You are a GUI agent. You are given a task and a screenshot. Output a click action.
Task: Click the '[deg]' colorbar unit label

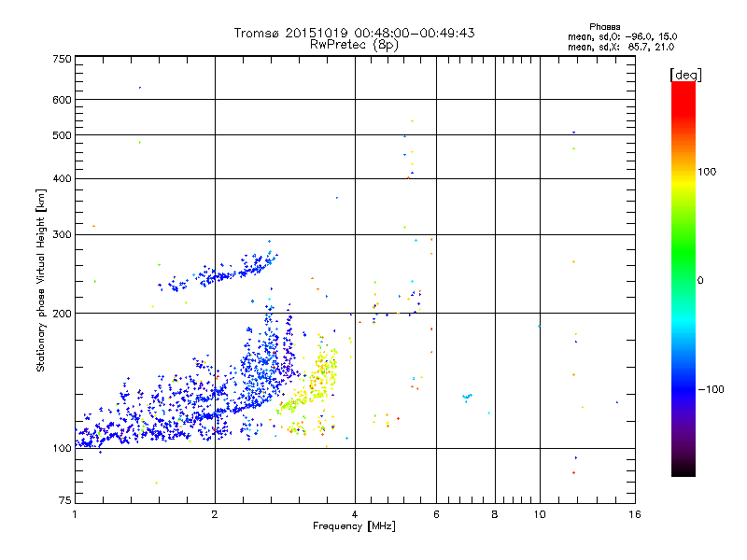685,75
